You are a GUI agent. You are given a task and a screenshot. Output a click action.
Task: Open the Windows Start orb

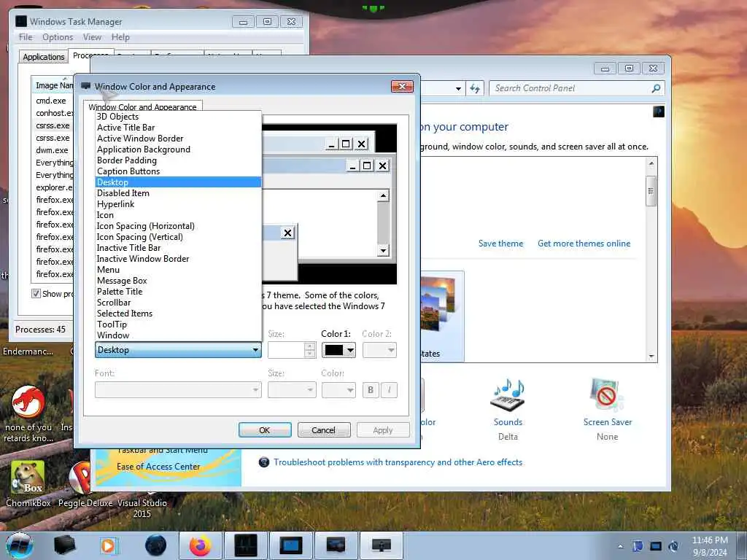[19, 545]
